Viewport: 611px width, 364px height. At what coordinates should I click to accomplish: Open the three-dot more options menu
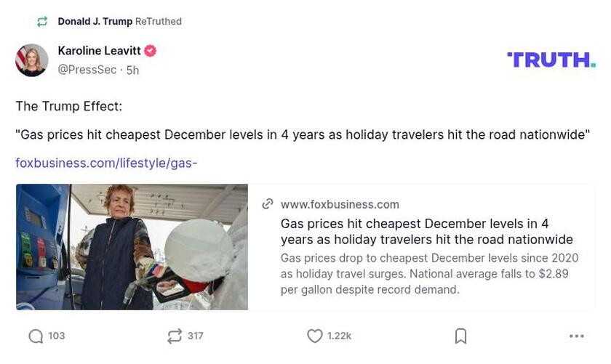(x=577, y=336)
